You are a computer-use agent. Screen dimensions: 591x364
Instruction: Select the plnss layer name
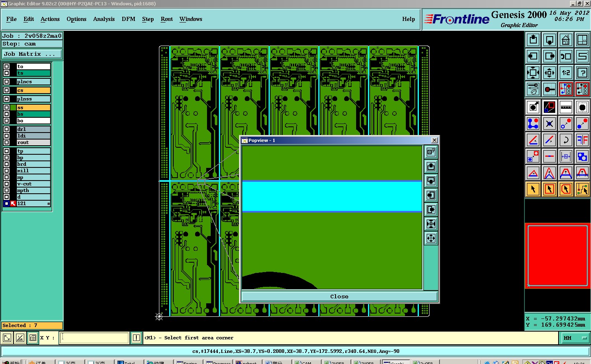click(33, 99)
